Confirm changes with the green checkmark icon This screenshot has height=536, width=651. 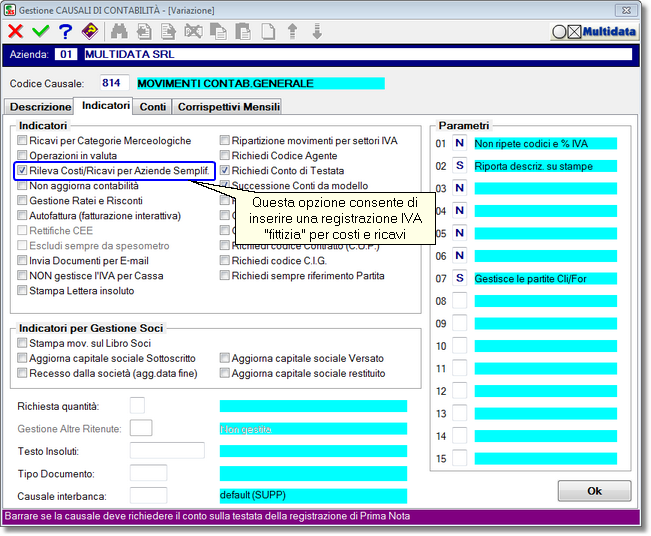point(40,31)
